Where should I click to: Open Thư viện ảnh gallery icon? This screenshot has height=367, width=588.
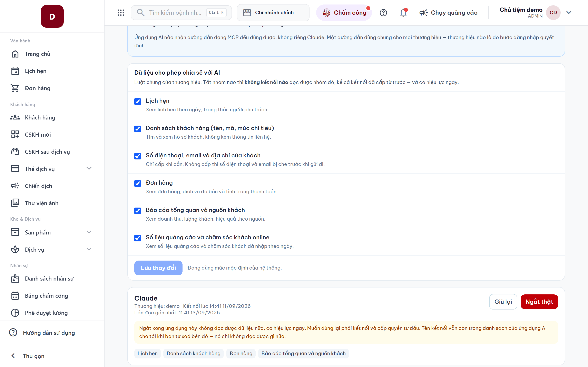(x=15, y=203)
